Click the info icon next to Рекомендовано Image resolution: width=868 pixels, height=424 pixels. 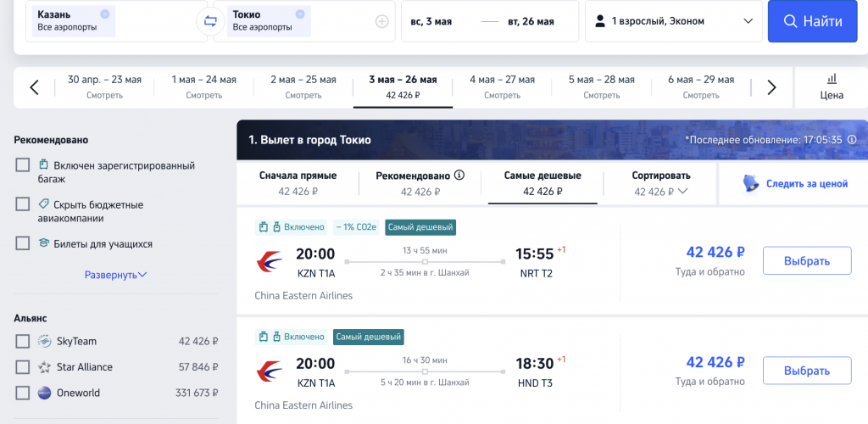[x=459, y=175]
